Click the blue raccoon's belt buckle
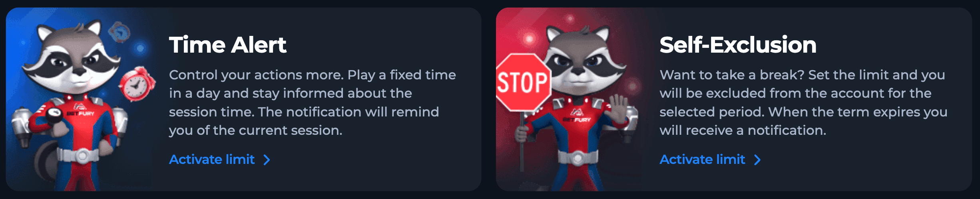980x199 pixels. point(82,155)
